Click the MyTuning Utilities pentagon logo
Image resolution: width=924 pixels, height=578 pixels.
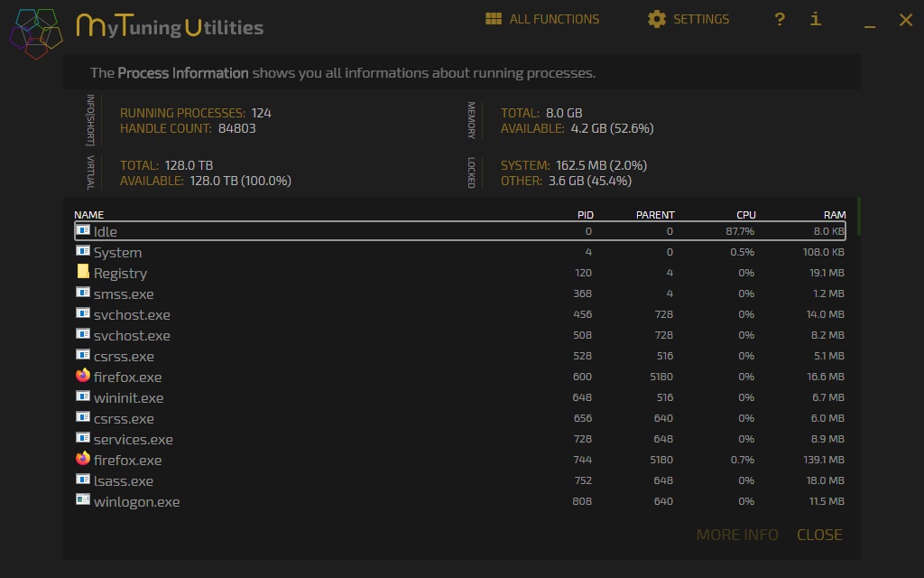point(36,33)
